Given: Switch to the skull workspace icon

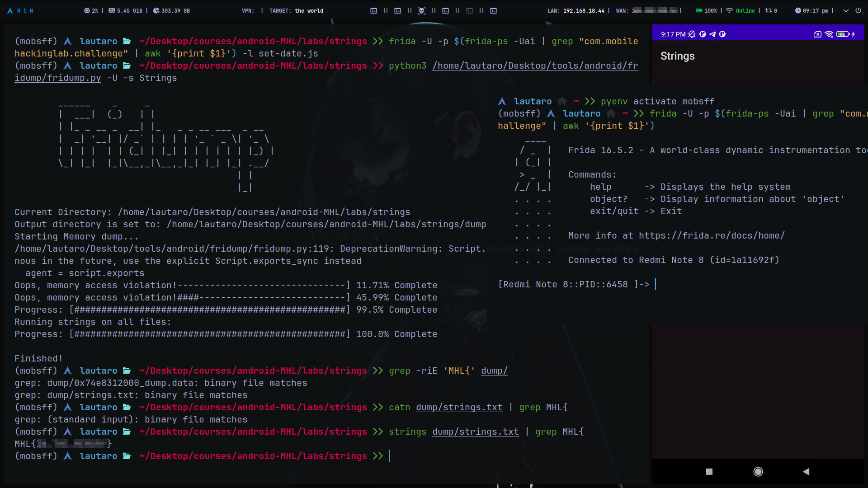Looking at the screenshot, I should [421, 10].
